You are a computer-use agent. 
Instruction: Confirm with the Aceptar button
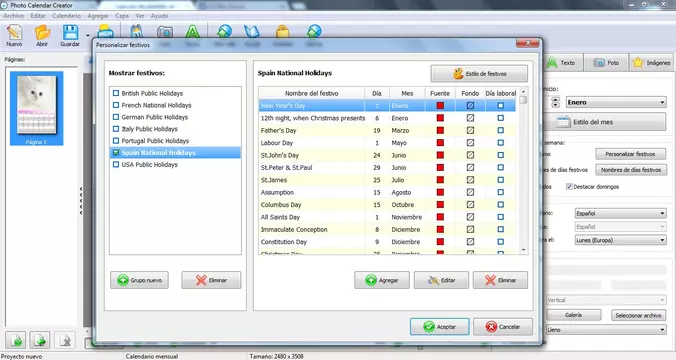(x=439, y=327)
